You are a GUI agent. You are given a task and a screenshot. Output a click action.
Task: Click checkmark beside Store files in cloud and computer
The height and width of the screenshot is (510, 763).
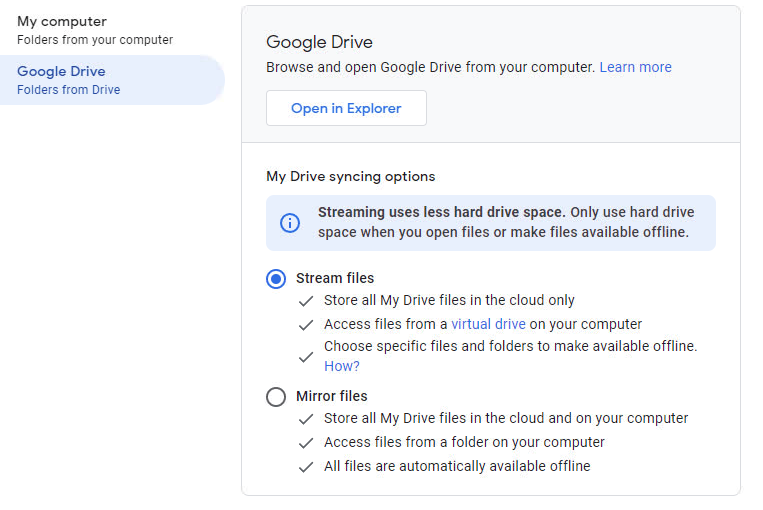click(x=306, y=419)
